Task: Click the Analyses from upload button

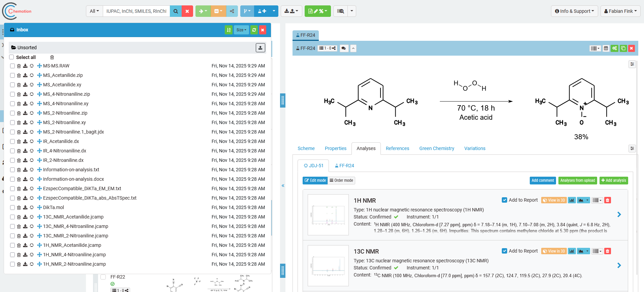Action: (577, 180)
